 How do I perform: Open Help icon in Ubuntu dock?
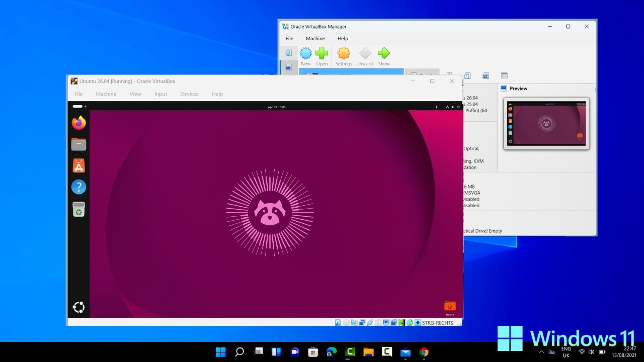[78, 187]
